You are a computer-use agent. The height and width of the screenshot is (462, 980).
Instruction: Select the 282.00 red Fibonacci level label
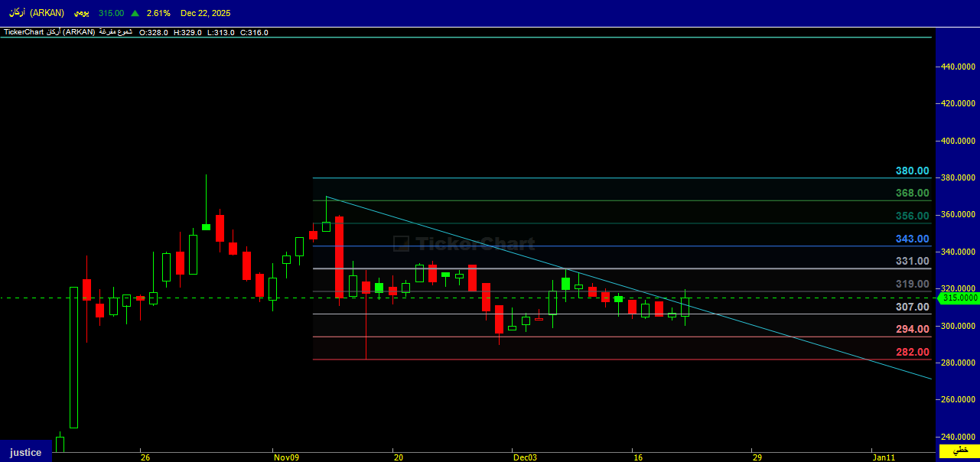point(912,352)
